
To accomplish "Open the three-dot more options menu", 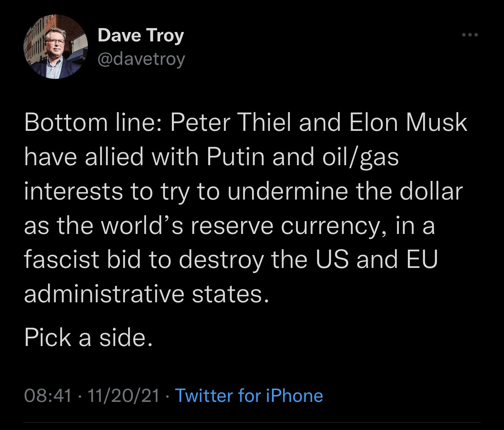I will tap(470, 35).
